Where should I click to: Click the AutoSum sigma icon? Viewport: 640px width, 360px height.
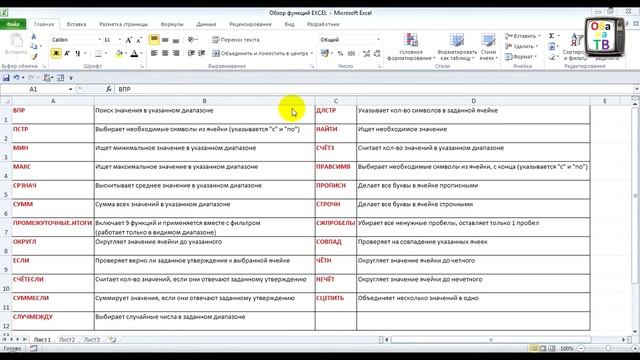(x=551, y=36)
